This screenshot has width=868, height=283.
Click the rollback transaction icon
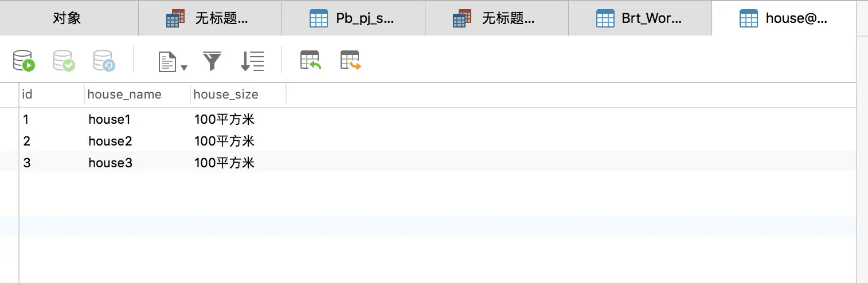click(x=104, y=61)
